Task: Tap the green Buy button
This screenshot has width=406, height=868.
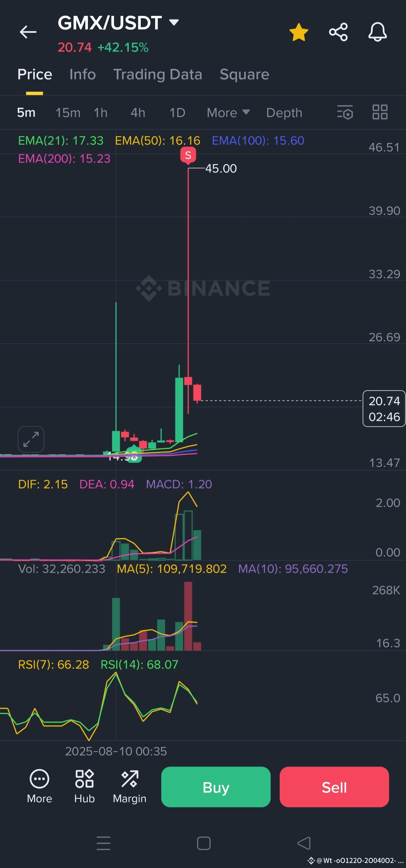Action: point(216,787)
